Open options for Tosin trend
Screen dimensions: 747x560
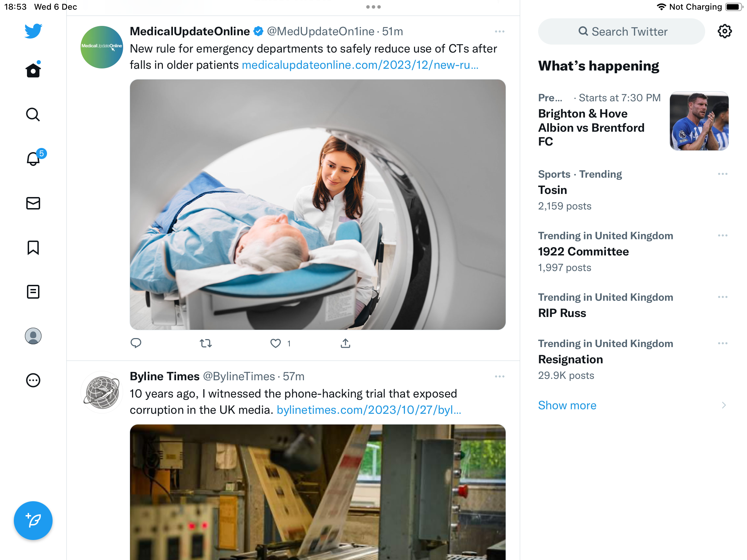(x=722, y=174)
